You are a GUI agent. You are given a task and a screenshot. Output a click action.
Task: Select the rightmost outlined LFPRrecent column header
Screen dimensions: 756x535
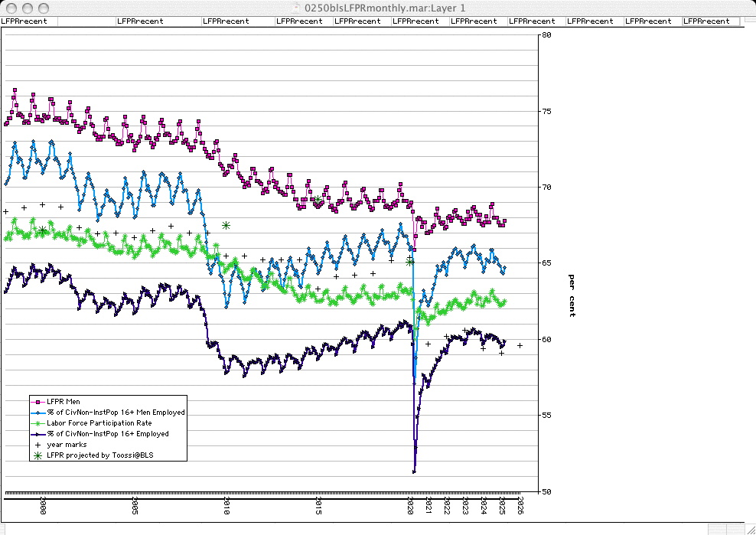[711, 21]
